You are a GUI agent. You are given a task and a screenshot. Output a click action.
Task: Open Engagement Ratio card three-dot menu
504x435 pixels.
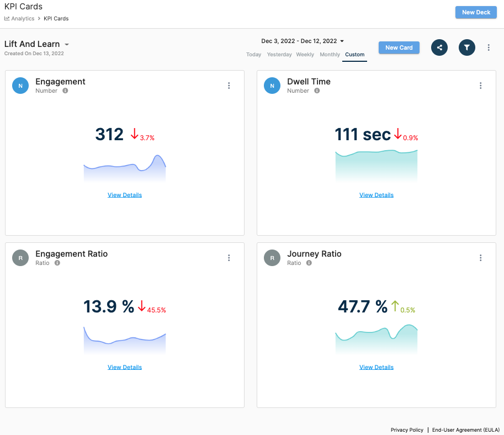tap(229, 258)
